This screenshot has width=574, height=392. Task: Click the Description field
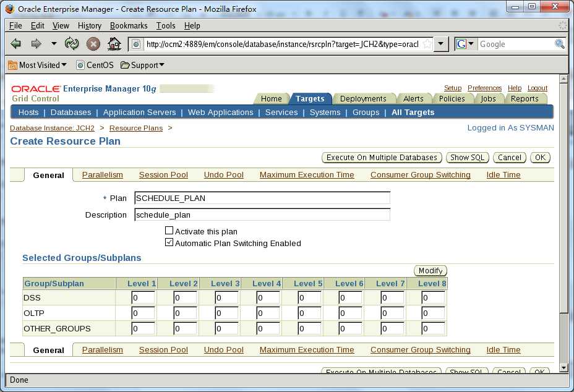tap(262, 215)
